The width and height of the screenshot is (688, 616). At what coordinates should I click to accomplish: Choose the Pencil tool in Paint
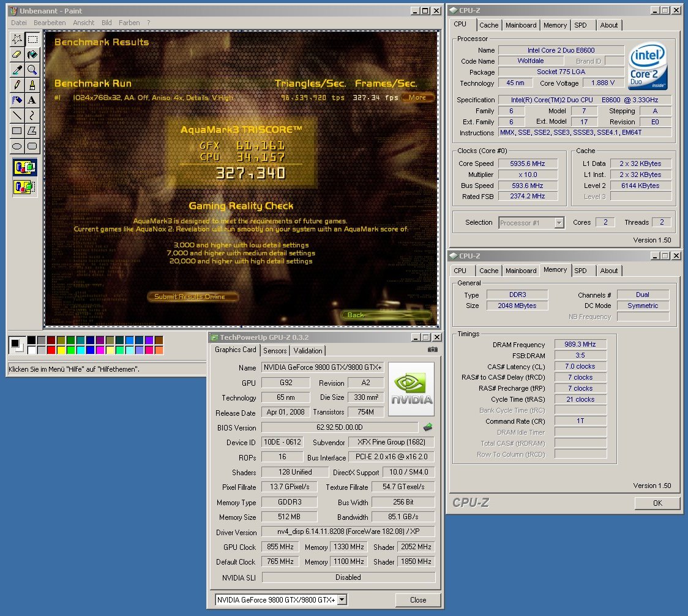17,85
